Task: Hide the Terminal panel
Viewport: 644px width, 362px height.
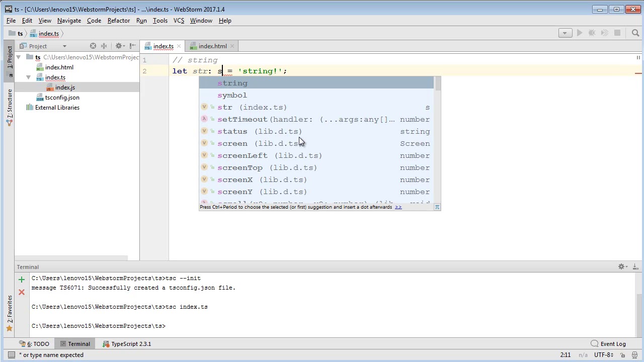Action: [635, 267]
